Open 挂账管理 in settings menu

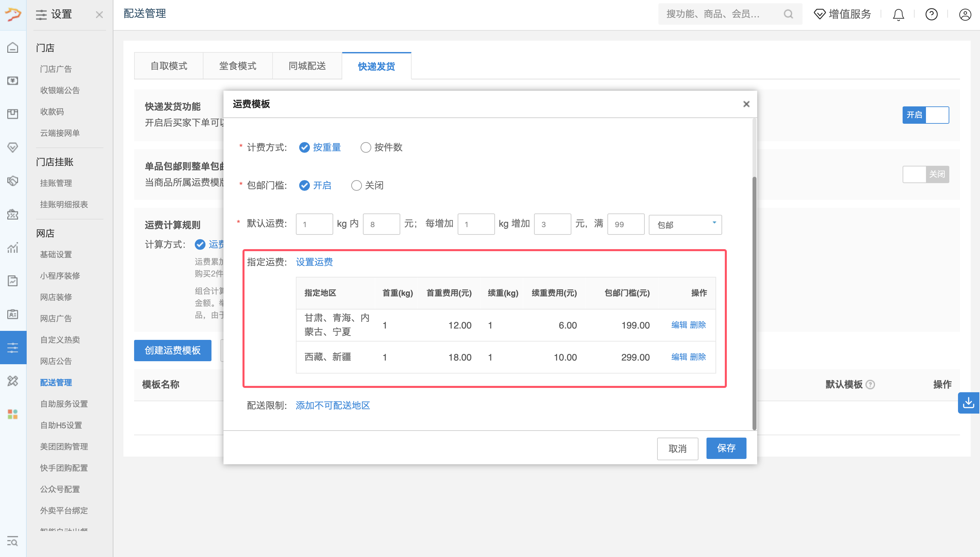coord(56,183)
